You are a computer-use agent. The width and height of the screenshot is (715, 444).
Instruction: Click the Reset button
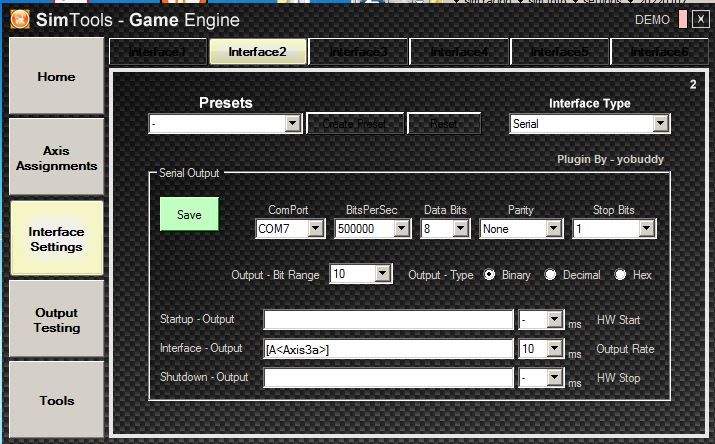coord(444,124)
